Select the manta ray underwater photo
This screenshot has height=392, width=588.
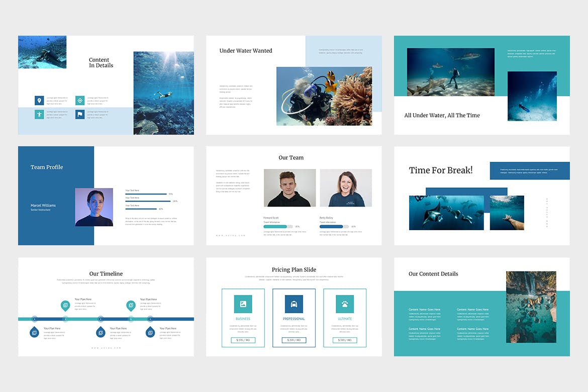pos(446,213)
